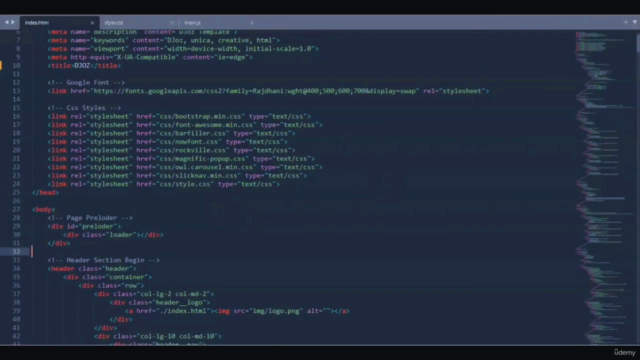Image resolution: width=640 pixels, height=360 pixels.
Task: Click the X-UA-Compatible meta line
Action: point(150,57)
